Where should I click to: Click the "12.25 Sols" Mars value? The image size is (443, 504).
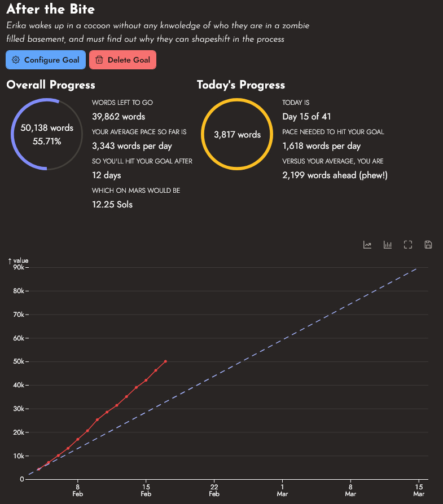tap(112, 204)
